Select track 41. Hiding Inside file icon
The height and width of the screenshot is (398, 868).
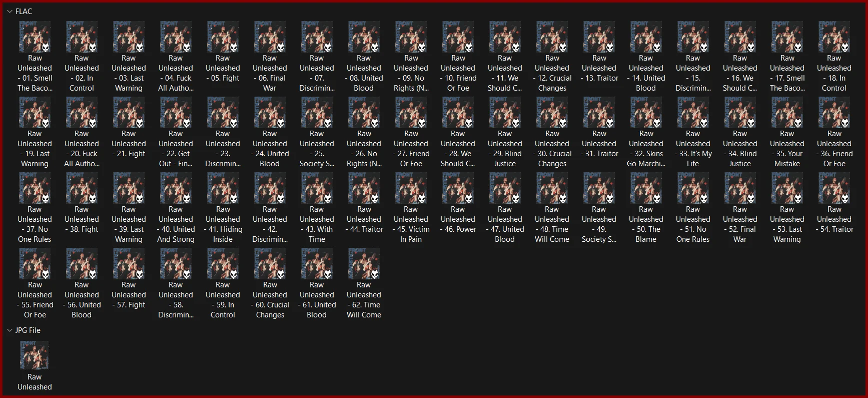point(223,188)
